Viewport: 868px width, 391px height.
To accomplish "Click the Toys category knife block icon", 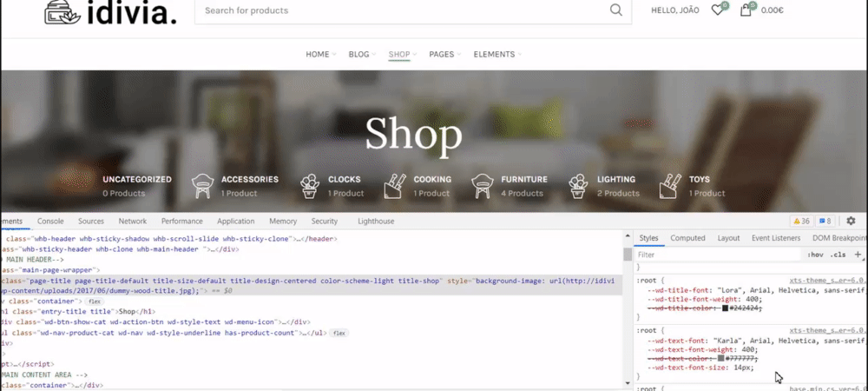I will point(670,186).
